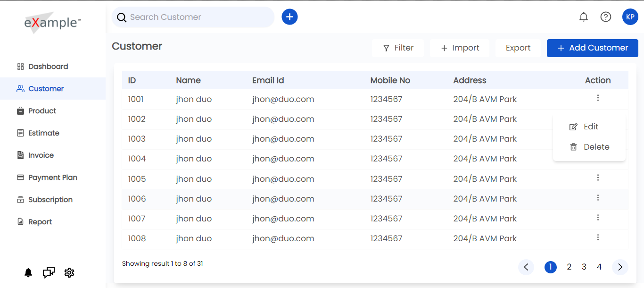Expand action menu for row 1008

coord(598,237)
